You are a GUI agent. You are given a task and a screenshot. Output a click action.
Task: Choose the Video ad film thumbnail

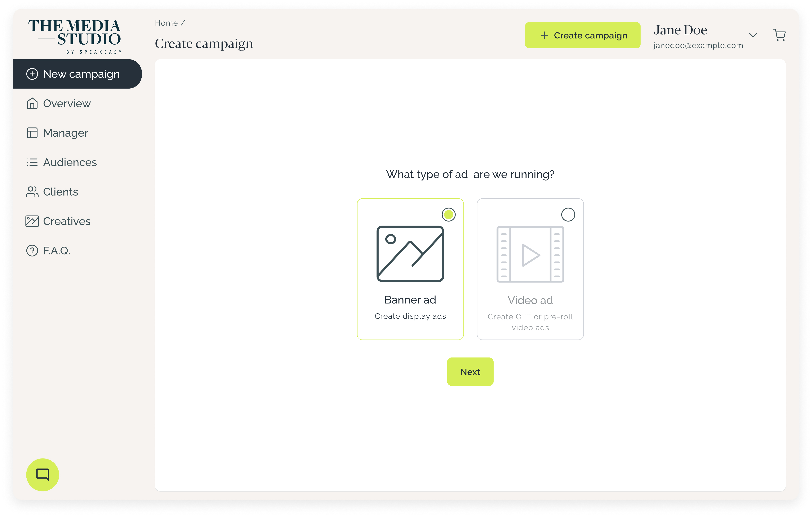pos(530,254)
